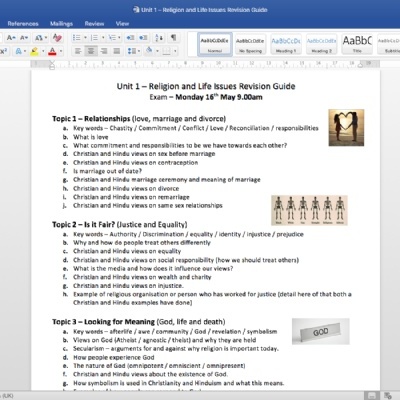Open the multilevel list dropdown arrow
The width and height of the screenshot is (400, 400).
click(x=119, y=38)
